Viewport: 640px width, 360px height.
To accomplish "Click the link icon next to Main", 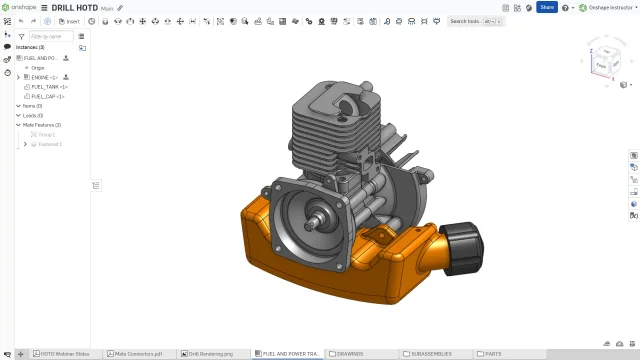I will coord(120,8).
